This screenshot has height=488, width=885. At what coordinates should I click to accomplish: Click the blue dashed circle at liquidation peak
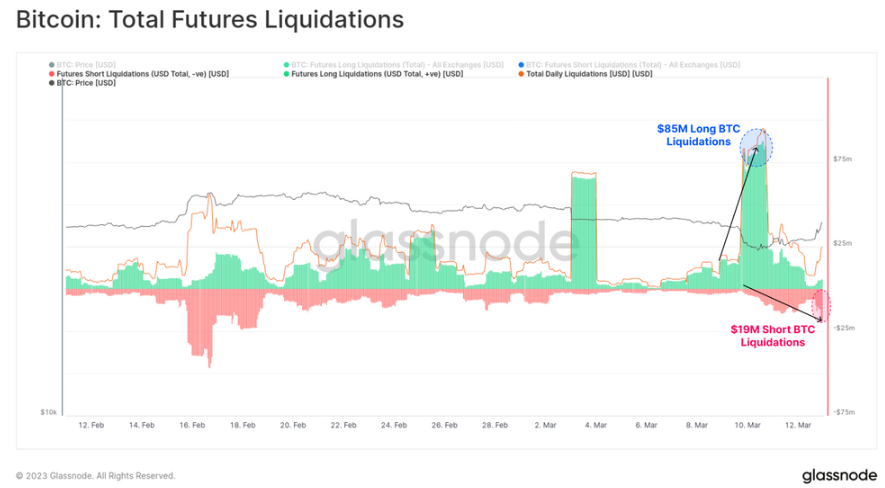(757, 148)
